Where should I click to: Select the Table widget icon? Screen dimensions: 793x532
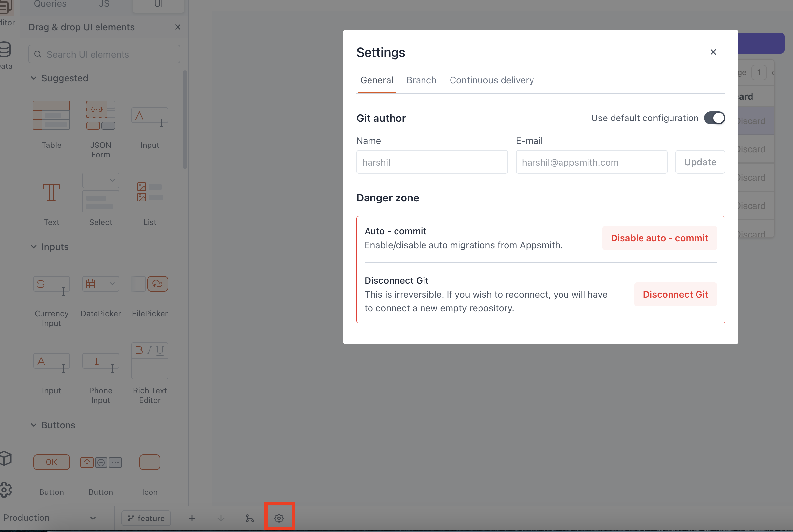coord(51,116)
